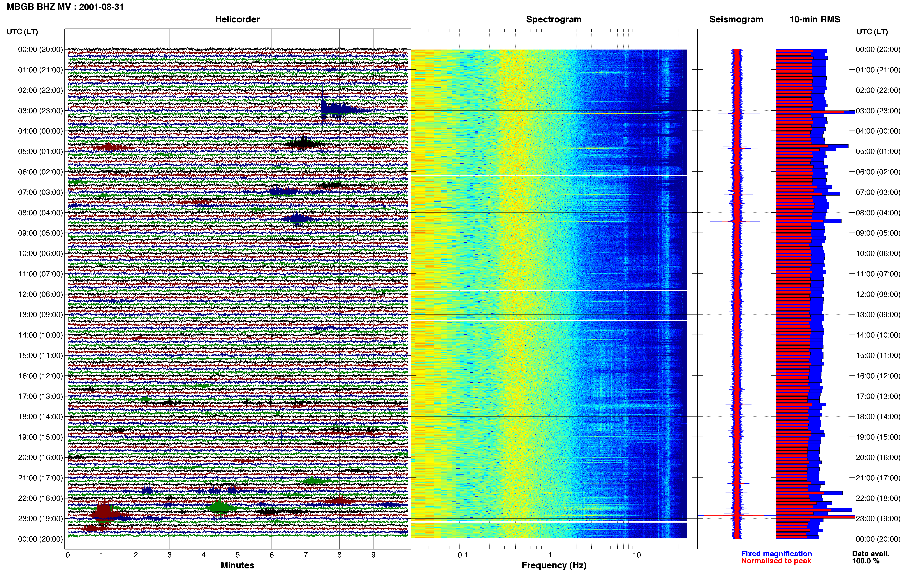Image resolution: width=924 pixels, height=578 pixels.
Task: Click the 'Helicorder' panel heading
Action: tap(237, 20)
